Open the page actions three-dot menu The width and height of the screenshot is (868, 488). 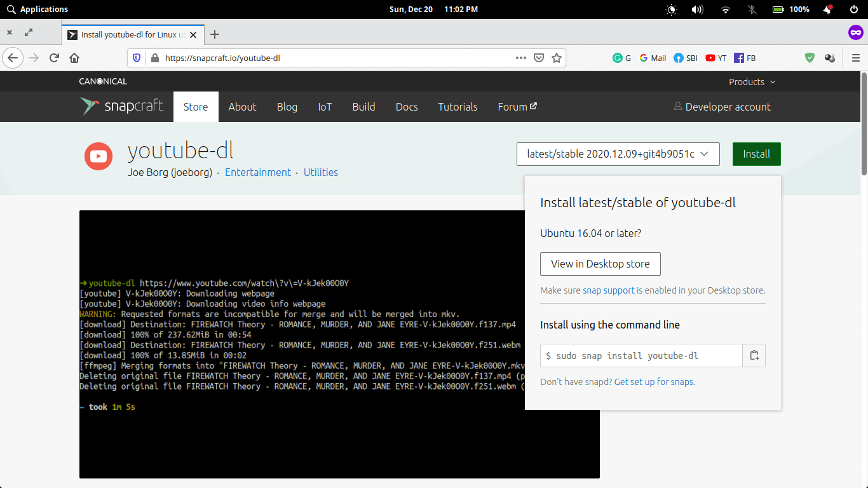click(521, 58)
